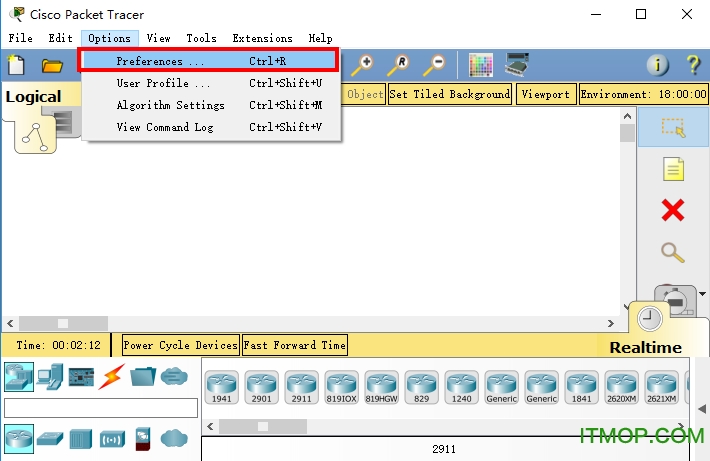The height and width of the screenshot is (461, 710).
Task: Open the Custom Devices Dialog icon
Action: (x=517, y=65)
